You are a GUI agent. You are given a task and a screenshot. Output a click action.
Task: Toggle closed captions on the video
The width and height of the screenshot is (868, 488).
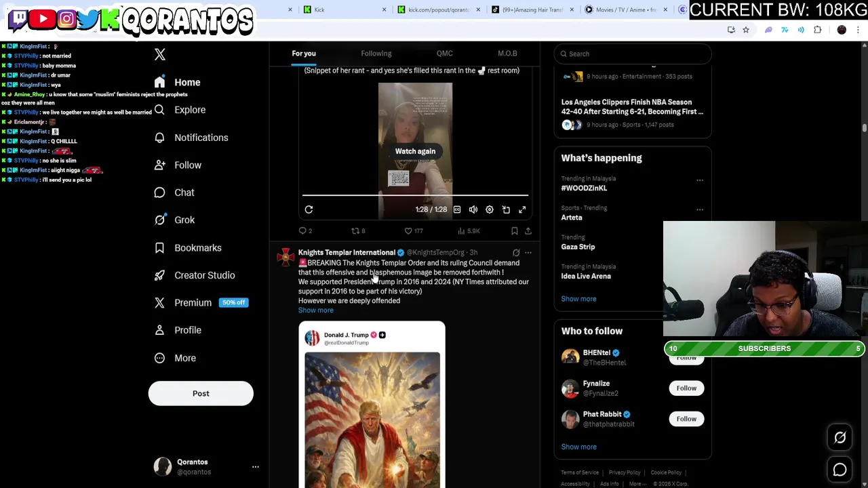(457, 209)
